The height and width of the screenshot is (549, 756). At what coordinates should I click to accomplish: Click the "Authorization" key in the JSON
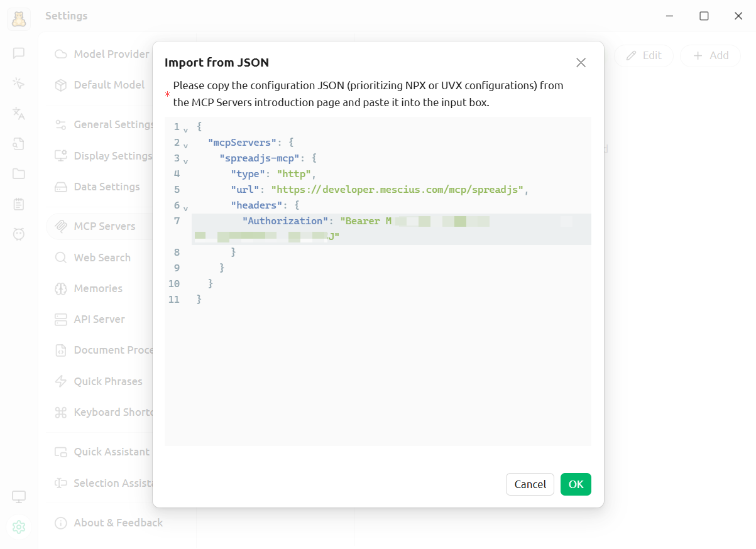point(286,221)
